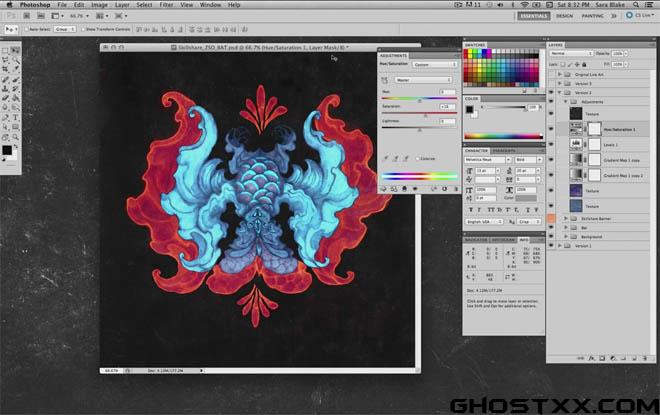The height and width of the screenshot is (415, 660).
Task: Expand the Skillshare Banner group
Action: pyautogui.click(x=566, y=218)
